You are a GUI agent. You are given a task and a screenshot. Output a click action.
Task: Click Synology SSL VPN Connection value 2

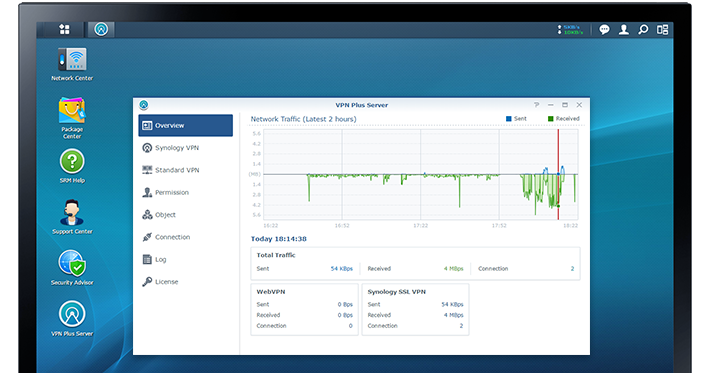[461, 326]
